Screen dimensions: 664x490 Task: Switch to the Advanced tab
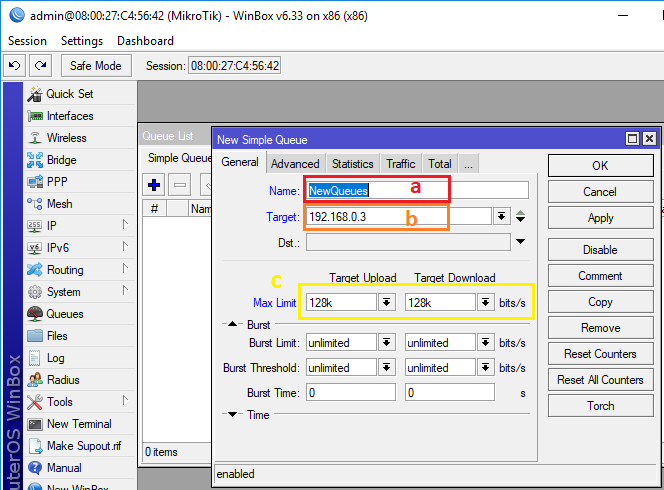[295, 164]
